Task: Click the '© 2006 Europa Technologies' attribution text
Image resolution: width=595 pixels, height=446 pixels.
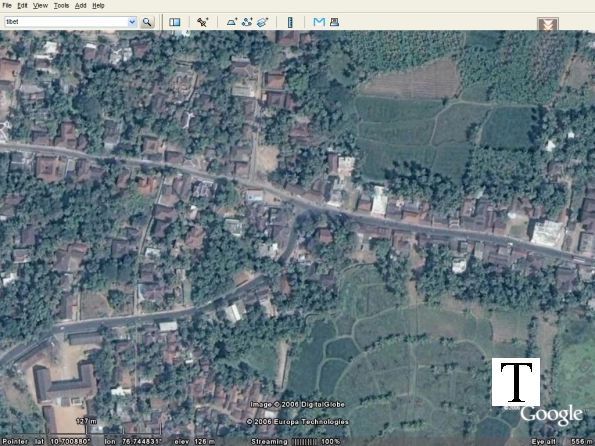Action: point(298,422)
